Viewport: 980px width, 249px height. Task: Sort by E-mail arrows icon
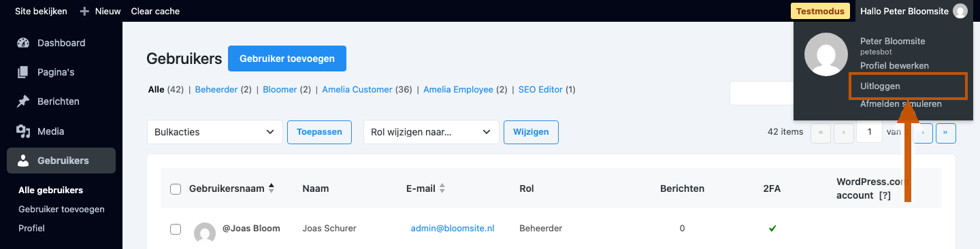pos(442,188)
